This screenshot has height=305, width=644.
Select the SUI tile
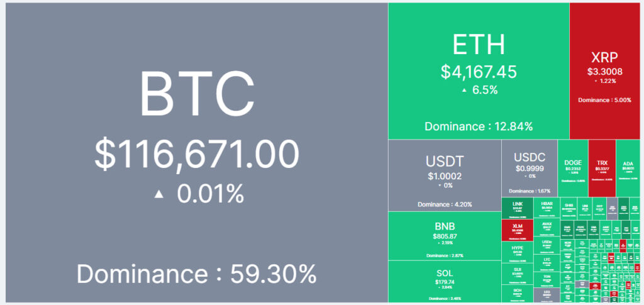tap(517, 274)
